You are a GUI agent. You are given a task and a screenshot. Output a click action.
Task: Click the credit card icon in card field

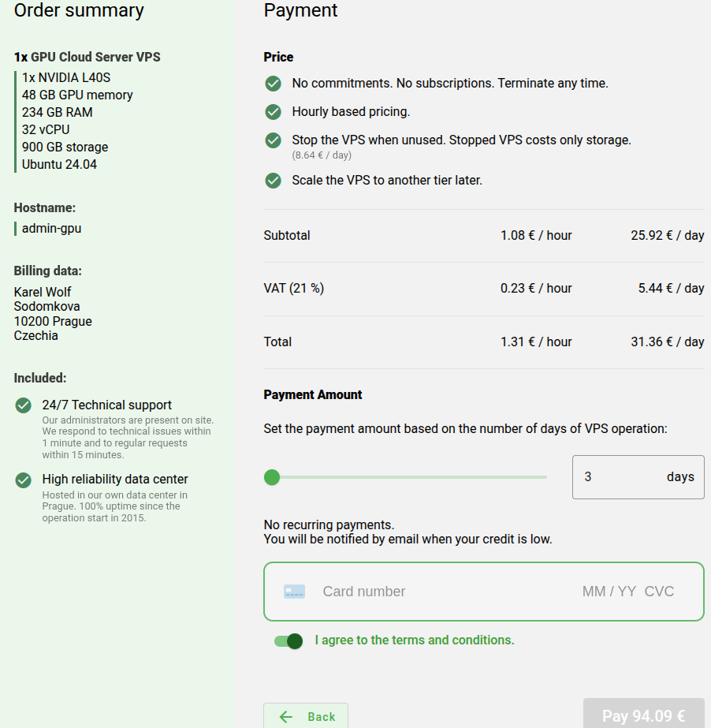tap(294, 592)
